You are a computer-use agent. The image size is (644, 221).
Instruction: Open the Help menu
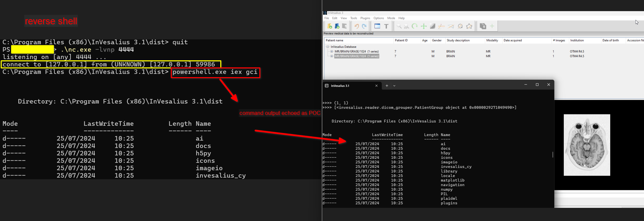(401, 18)
